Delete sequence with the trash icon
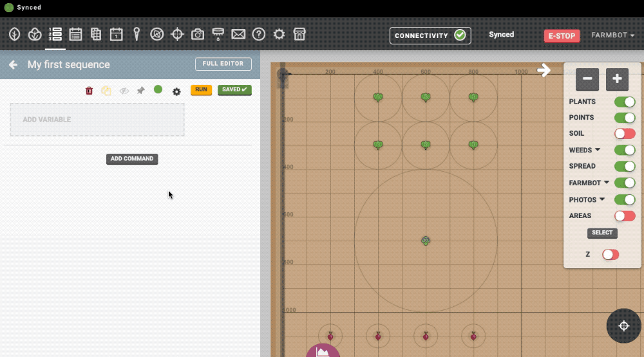The width and height of the screenshot is (644, 357). (x=90, y=91)
